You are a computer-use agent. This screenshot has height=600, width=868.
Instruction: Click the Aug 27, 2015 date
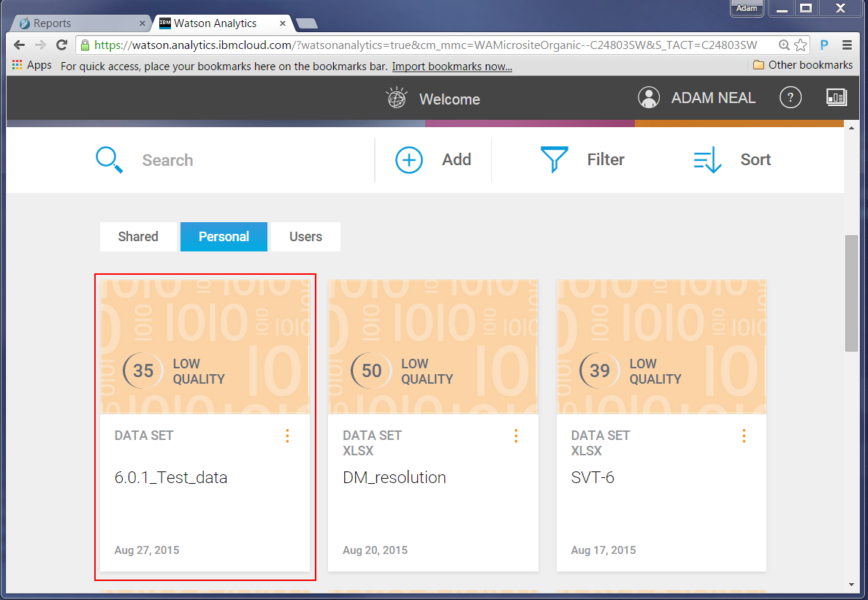(x=147, y=550)
